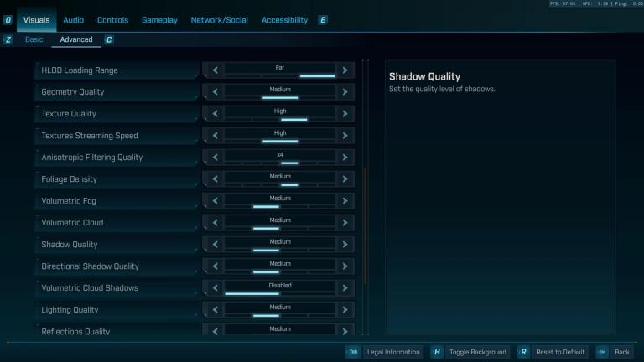Raise Volumetric Fog with right arrow

tap(345, 201)
